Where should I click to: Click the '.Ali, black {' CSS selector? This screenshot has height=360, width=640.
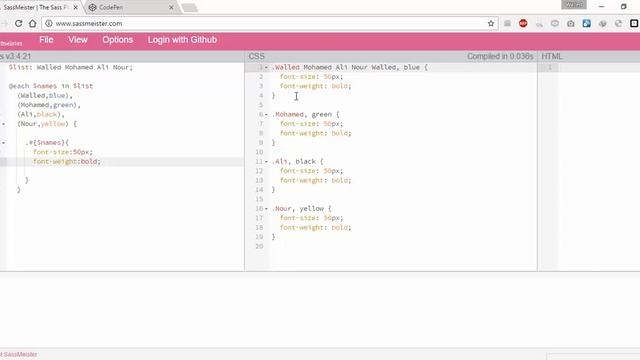298,162
